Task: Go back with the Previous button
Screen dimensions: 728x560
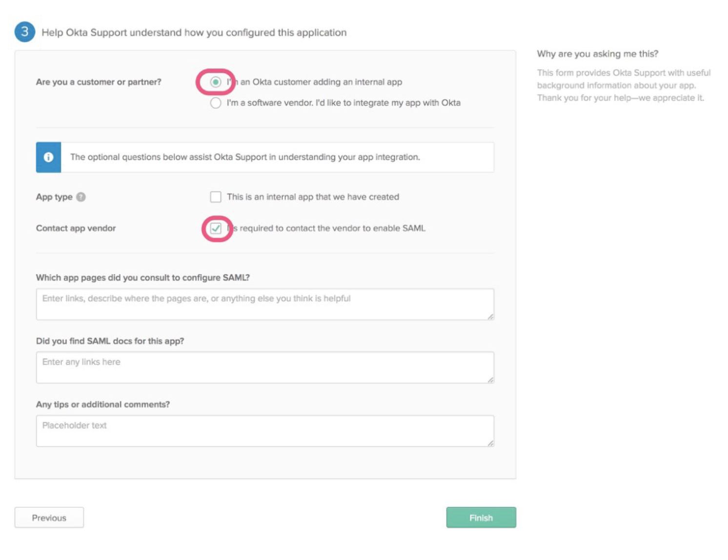Action: (49, 518)
